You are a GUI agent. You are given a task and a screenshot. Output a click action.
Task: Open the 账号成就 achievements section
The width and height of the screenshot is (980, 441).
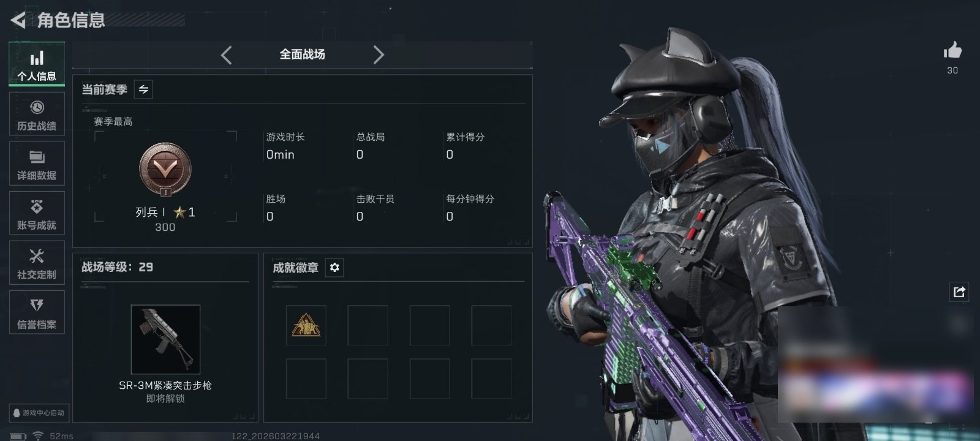[37, 213]
